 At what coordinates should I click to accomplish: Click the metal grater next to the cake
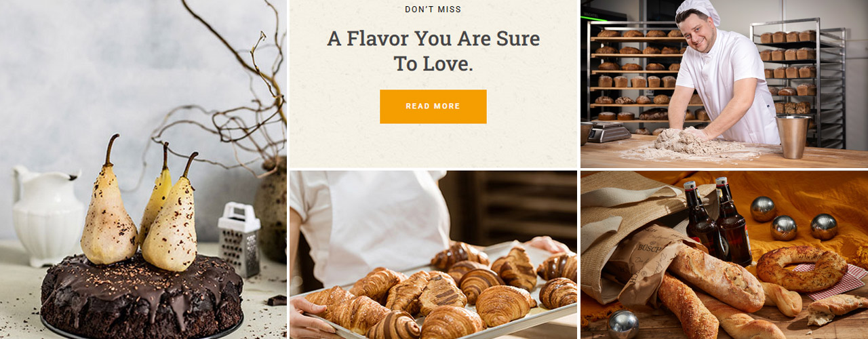tap(239, 239)
